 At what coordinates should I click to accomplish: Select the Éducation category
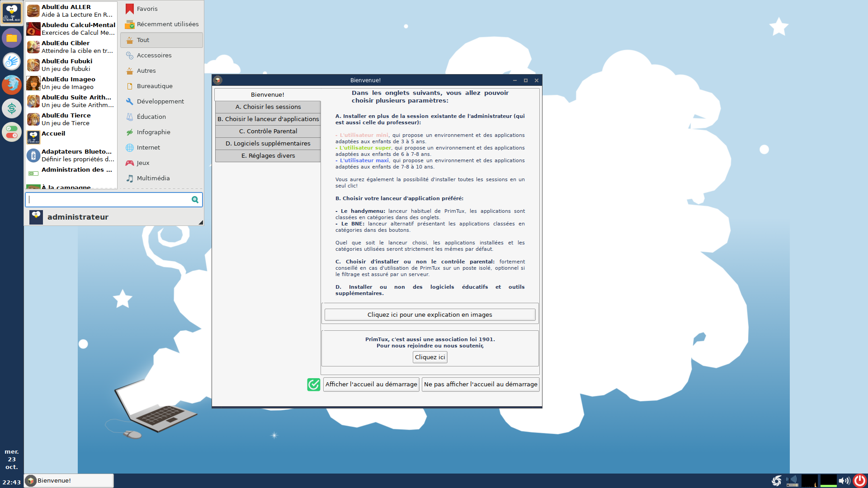(x=161, y=117)
